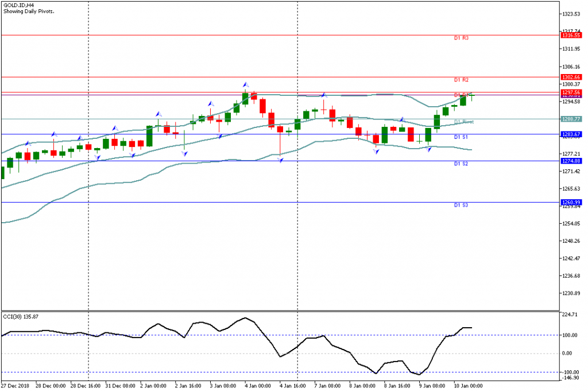
Task: Click the red 1316.55 price tag
Action: coord(571,35)
